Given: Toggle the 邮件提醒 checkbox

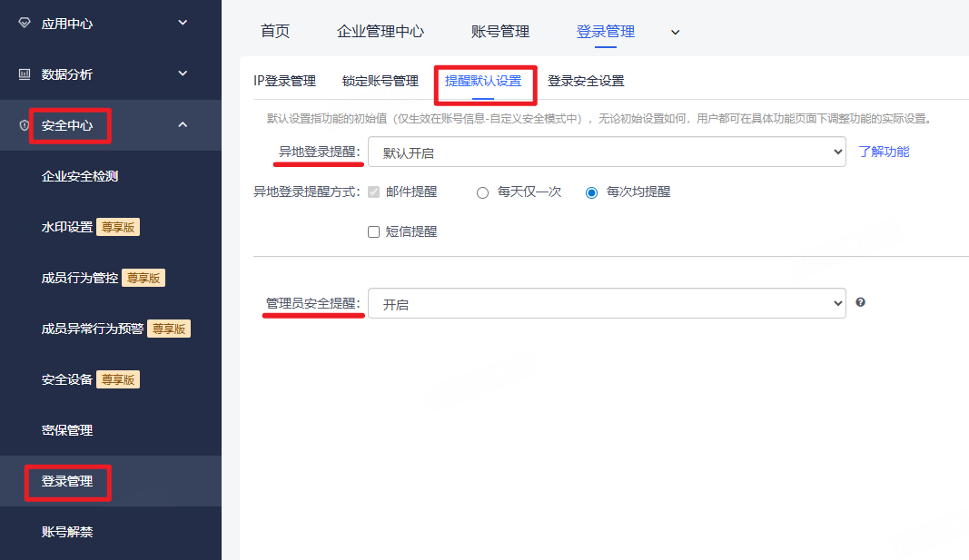Looking at the screenshot, I should click(373, 192).
